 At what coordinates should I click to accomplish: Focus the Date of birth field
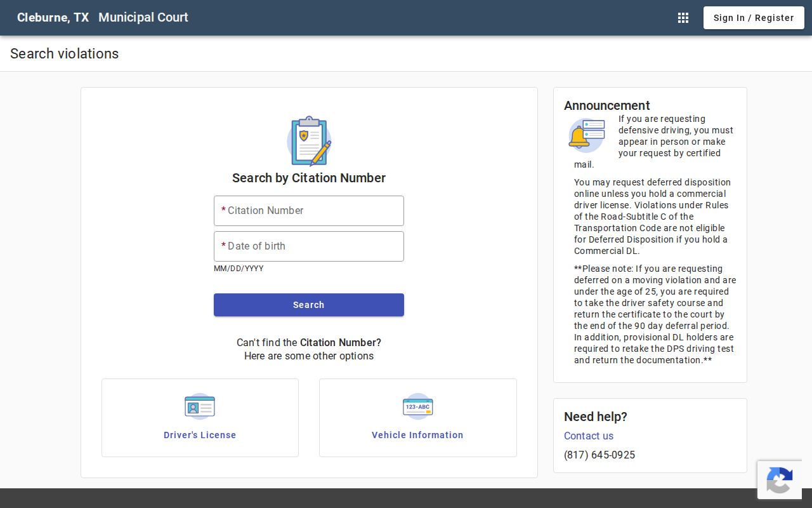pyautogui.click(x=309, y=246)
